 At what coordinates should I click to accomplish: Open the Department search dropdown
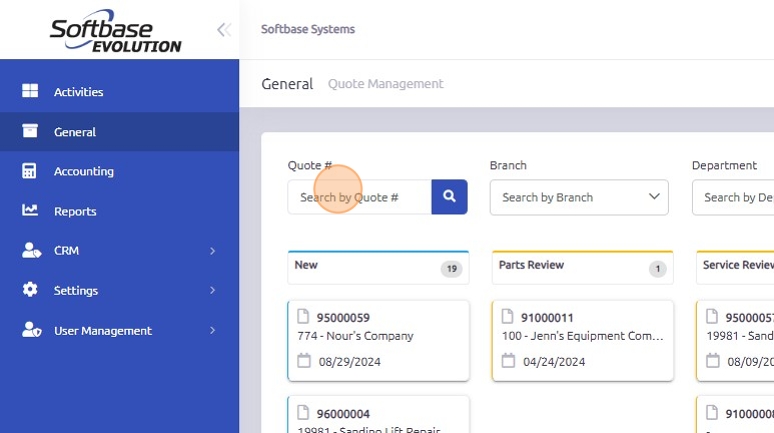pos(733,197)
